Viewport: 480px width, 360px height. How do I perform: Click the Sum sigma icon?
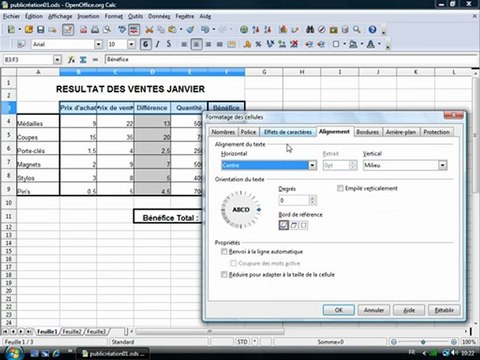coord(83,60)
